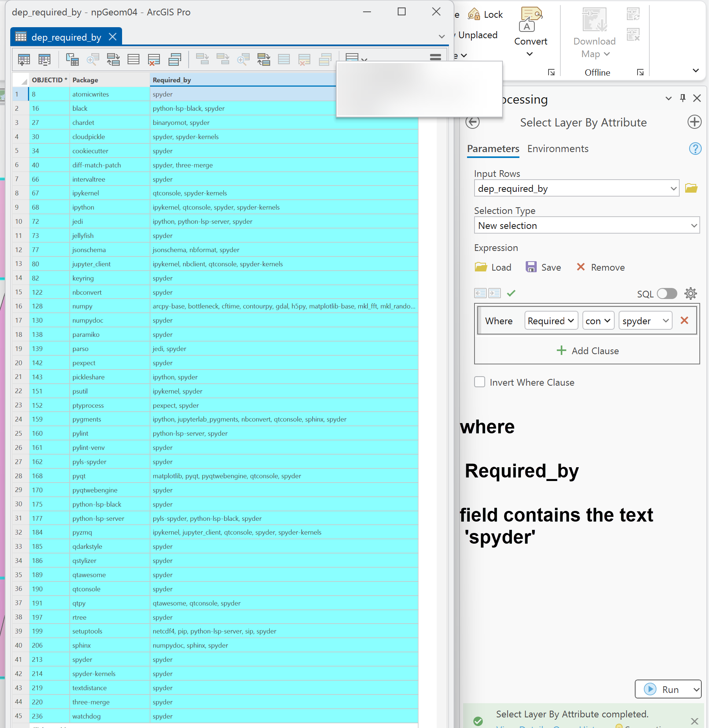Click Load expression button
This screenshot has height=728, width=710.
[x=493, y=267]
